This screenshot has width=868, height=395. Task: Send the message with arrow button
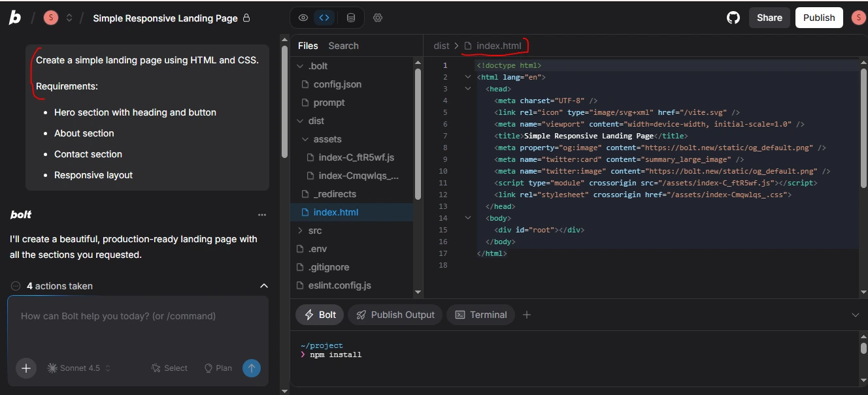point(252,368)
